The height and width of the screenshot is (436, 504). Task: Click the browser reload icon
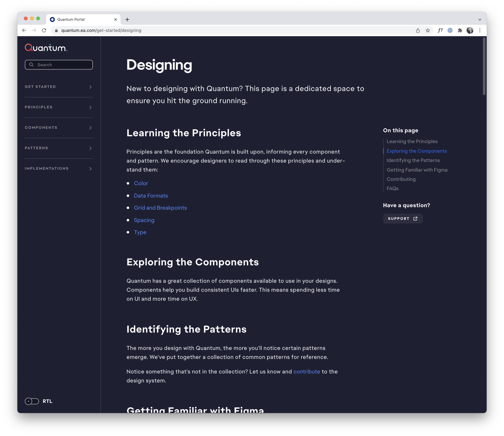tap(44, 30)
